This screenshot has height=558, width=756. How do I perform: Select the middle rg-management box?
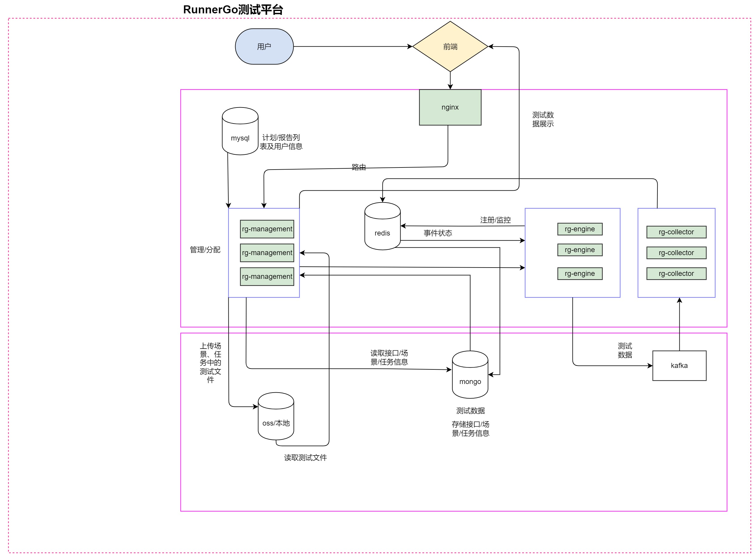267,253
